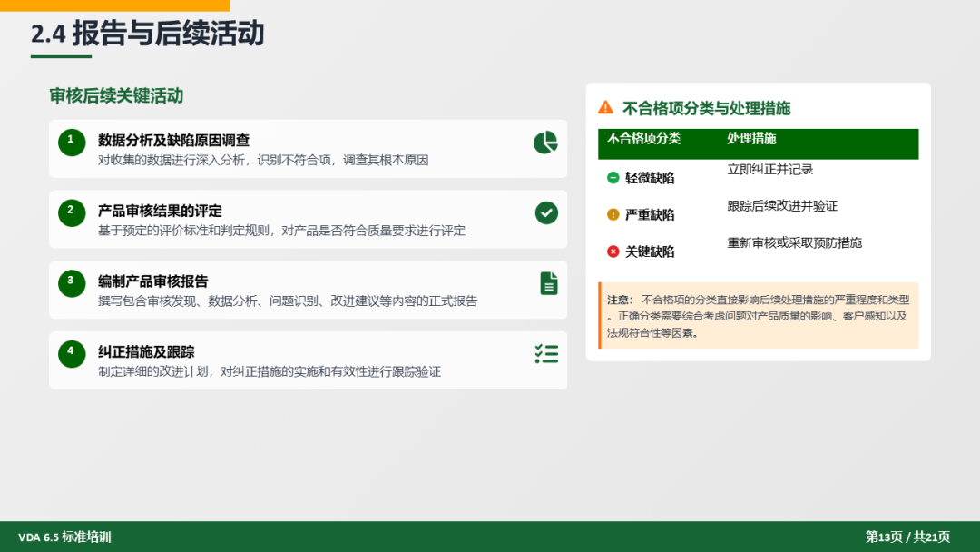Click the orange 注意 note box

[759, 315]
